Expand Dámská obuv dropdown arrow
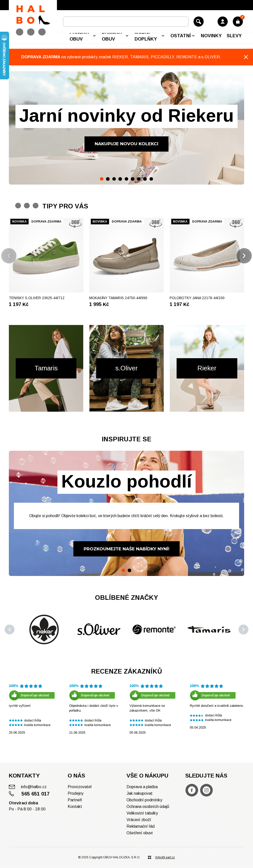The image size is (253, 868). tap(127, 36)
